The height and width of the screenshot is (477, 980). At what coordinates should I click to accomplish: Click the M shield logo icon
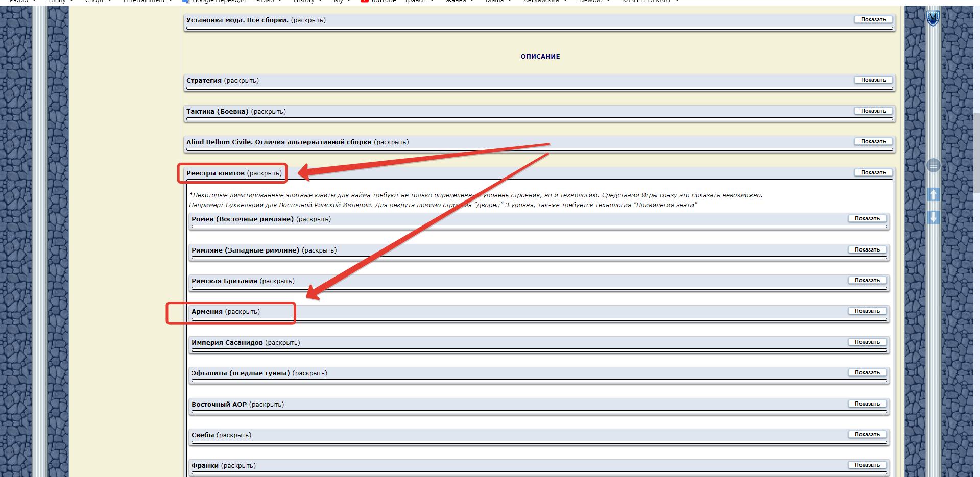933,18
